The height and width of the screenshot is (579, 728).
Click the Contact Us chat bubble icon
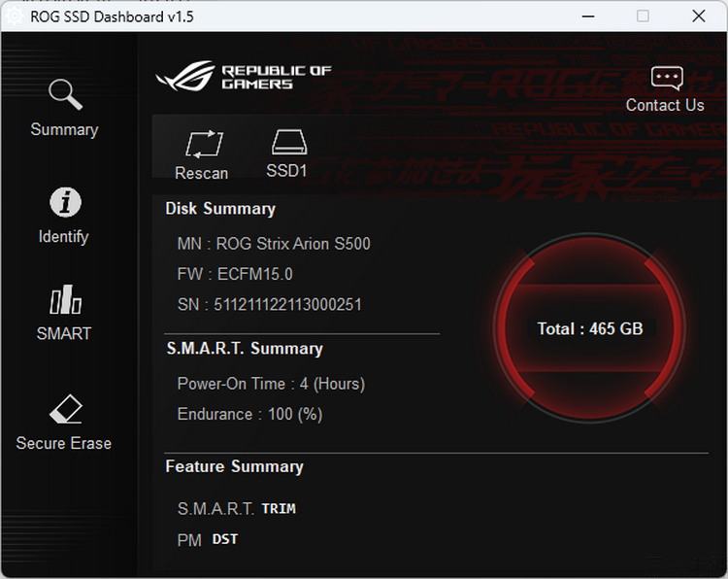[x=667, y=78]
